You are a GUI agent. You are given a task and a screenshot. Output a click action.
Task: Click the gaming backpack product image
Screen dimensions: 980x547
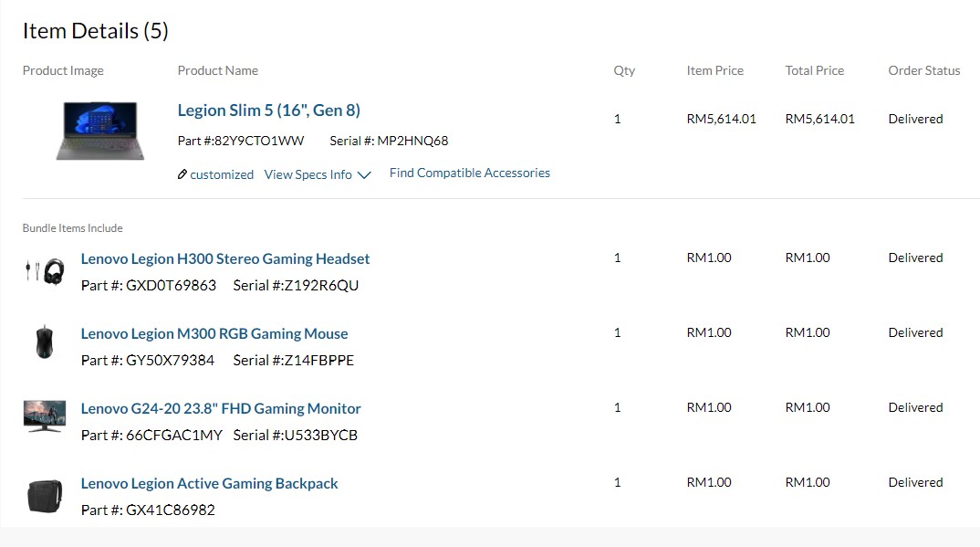[x=45, y=496]
